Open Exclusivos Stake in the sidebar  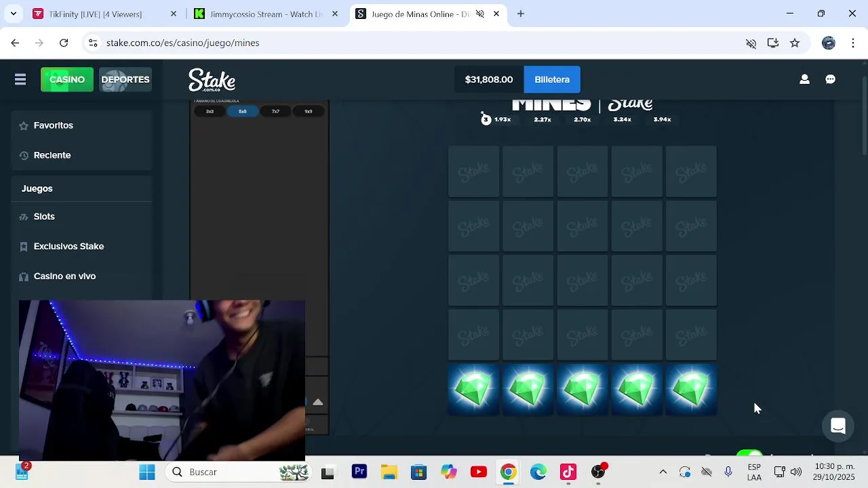point(81,246)
